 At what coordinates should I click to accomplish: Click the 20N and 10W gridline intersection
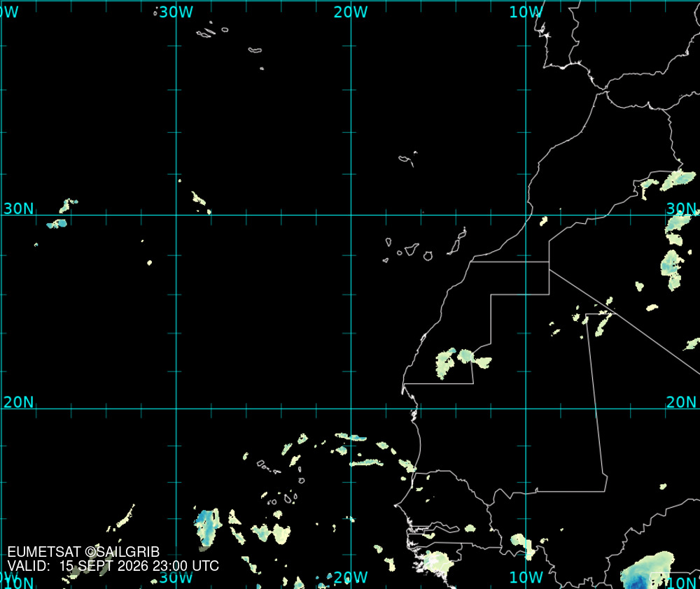coord(526,409)
